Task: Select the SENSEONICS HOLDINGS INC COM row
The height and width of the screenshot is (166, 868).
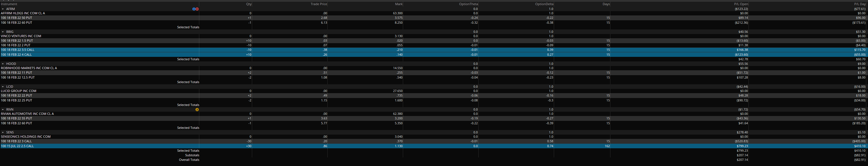Action: pos(434,137)
